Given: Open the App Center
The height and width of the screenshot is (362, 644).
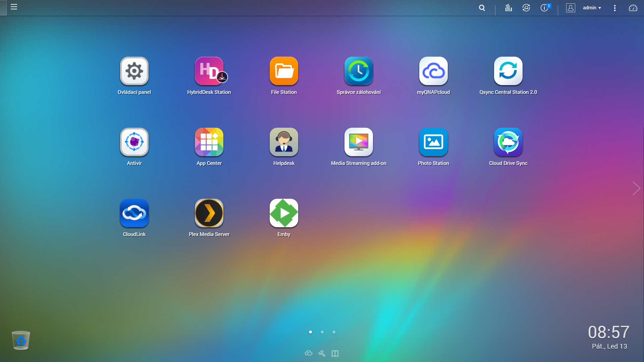Looking at the screenshot, I should point(209,142).
